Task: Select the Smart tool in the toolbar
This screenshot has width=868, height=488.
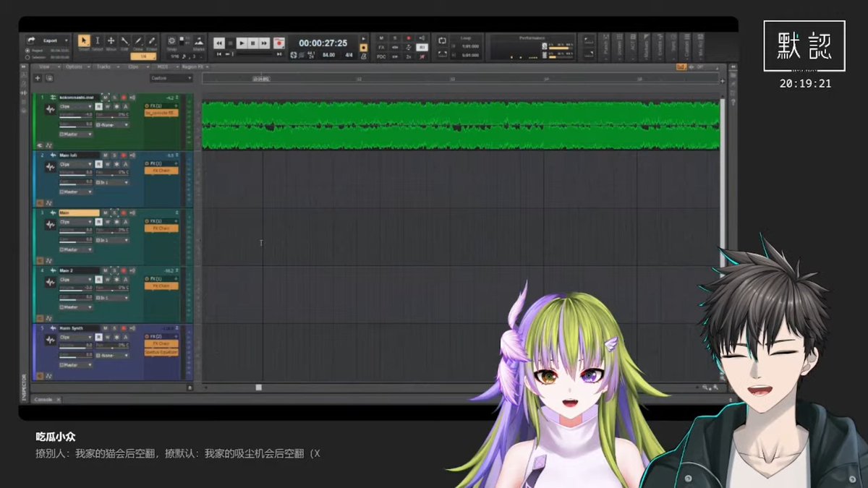Action: 84,41
